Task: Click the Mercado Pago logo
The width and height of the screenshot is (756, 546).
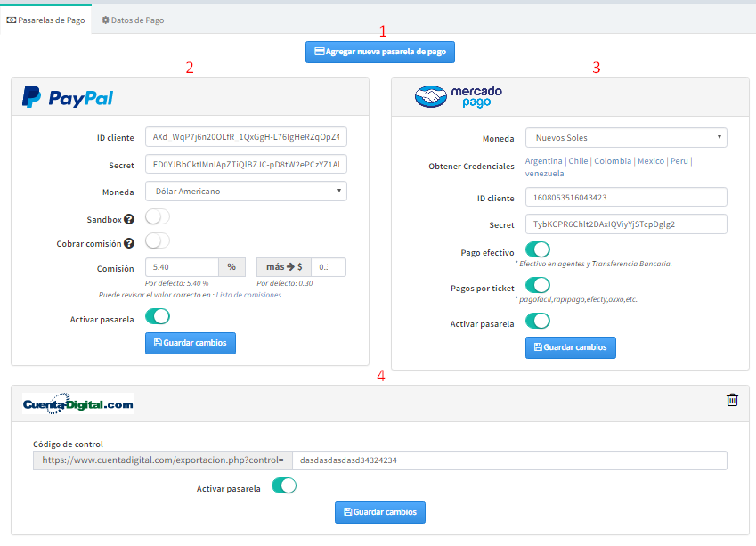Action: click(458, 96)
